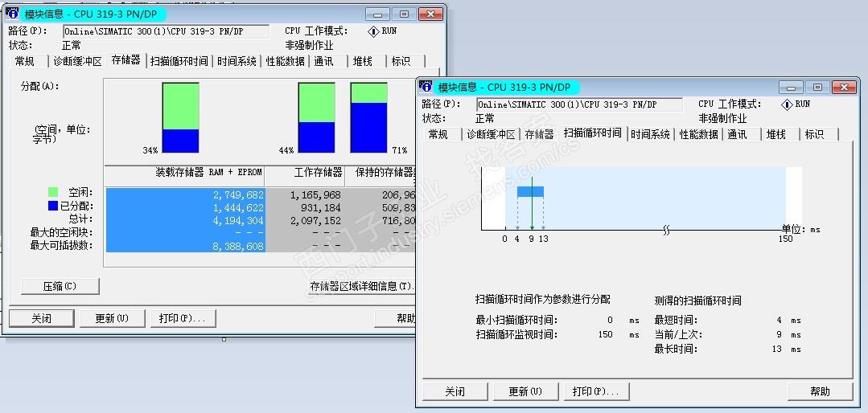
Task: Click the 最大的空闲块 row label
Action: [61, 233]
